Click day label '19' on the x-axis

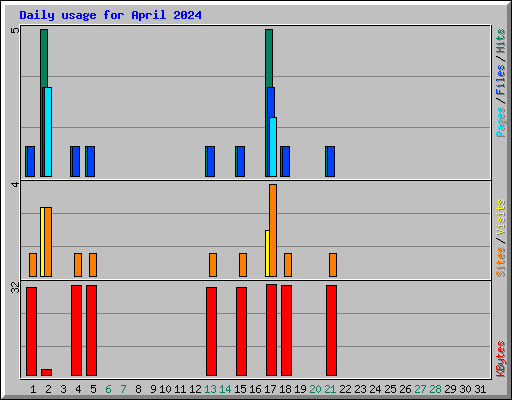click(x=300, y=389)
